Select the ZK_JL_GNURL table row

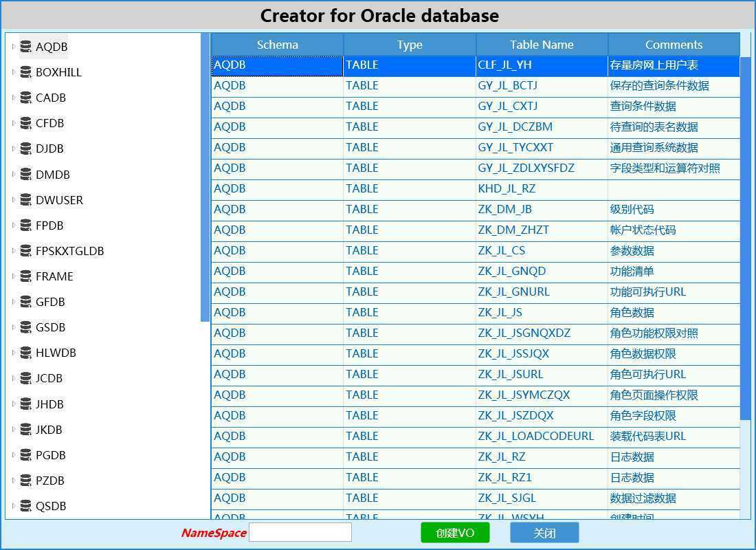[476, 292]
